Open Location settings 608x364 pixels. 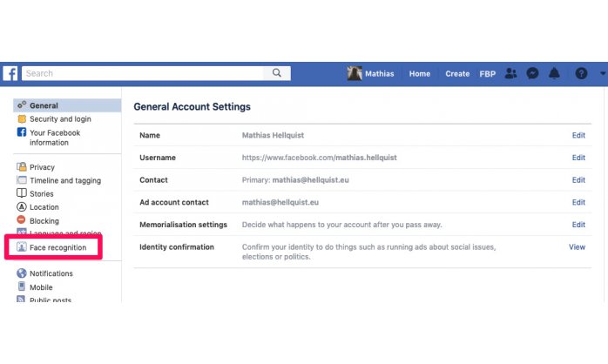44,207
